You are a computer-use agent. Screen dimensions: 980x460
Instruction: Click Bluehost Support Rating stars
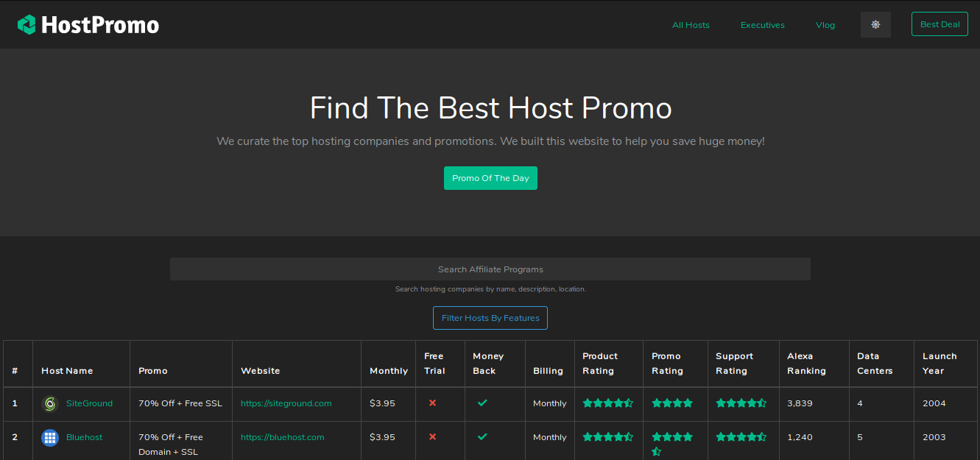[x=741, y=437]
